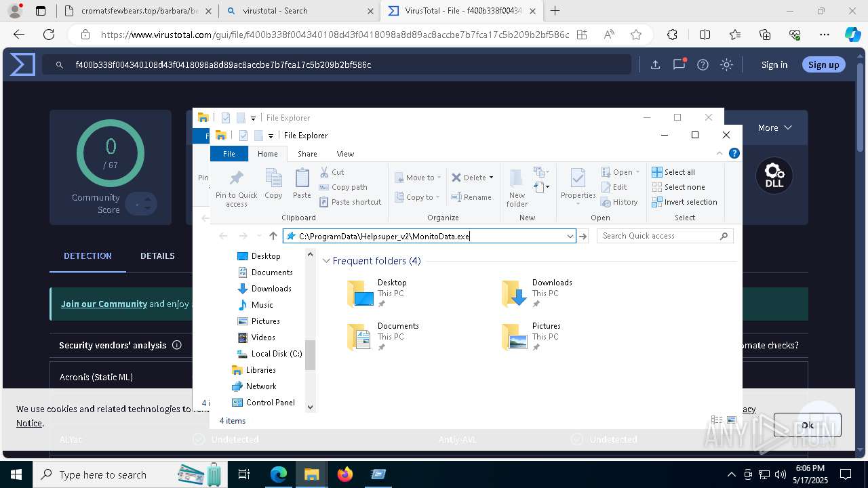Expand the VirusTotal More menu

pyautogui.click(x=774, y=127)
